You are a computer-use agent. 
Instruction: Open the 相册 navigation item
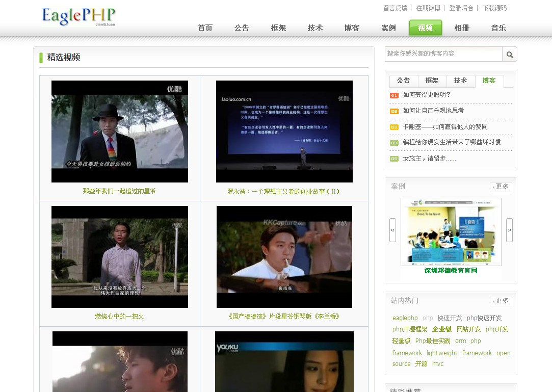pos(462,28)
